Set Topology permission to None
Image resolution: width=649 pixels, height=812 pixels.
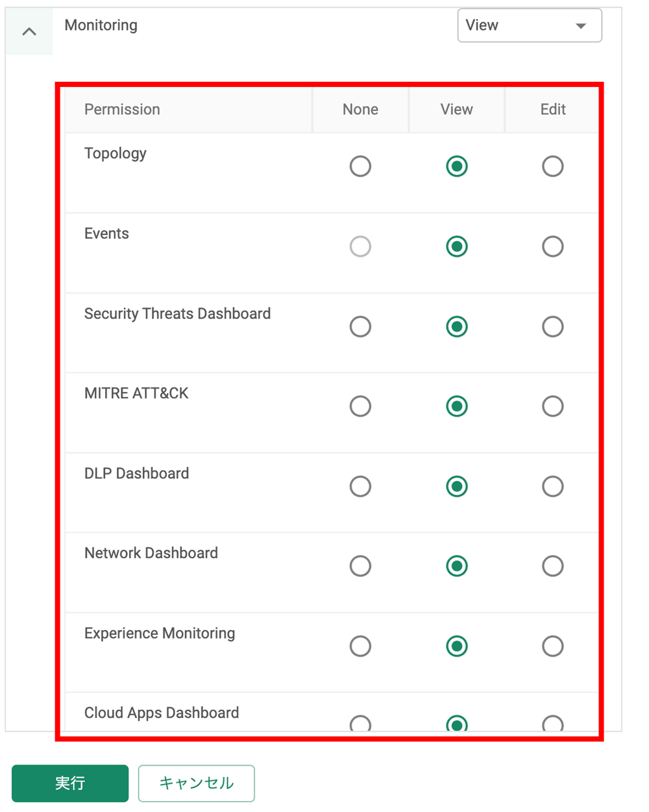click(x=360, y=167)
